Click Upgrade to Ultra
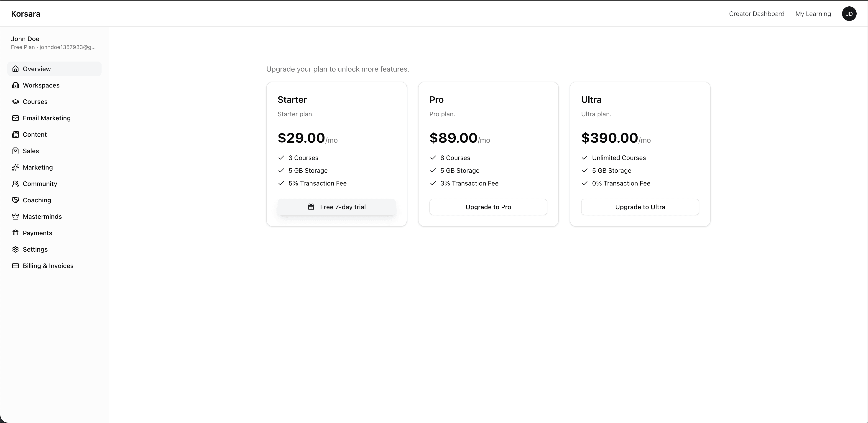Image resolution: width=868 pixels, height=423 pixels. [640, 207]
